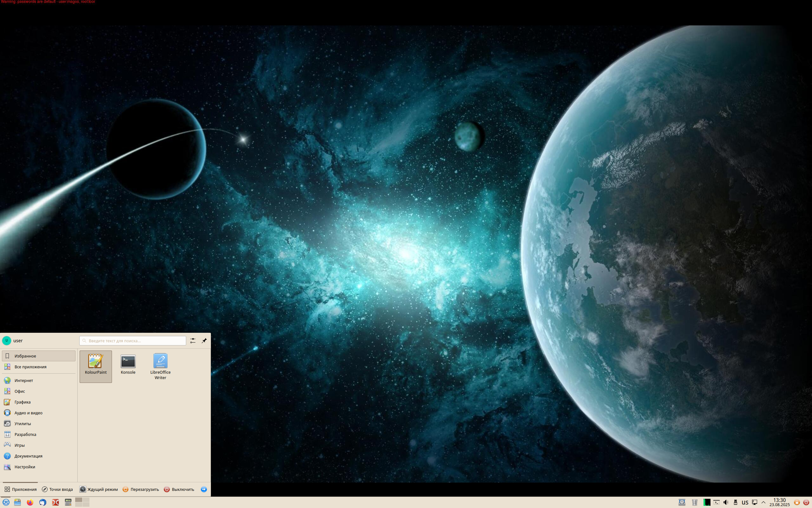Select the Избранное category

tap(39, 356)
